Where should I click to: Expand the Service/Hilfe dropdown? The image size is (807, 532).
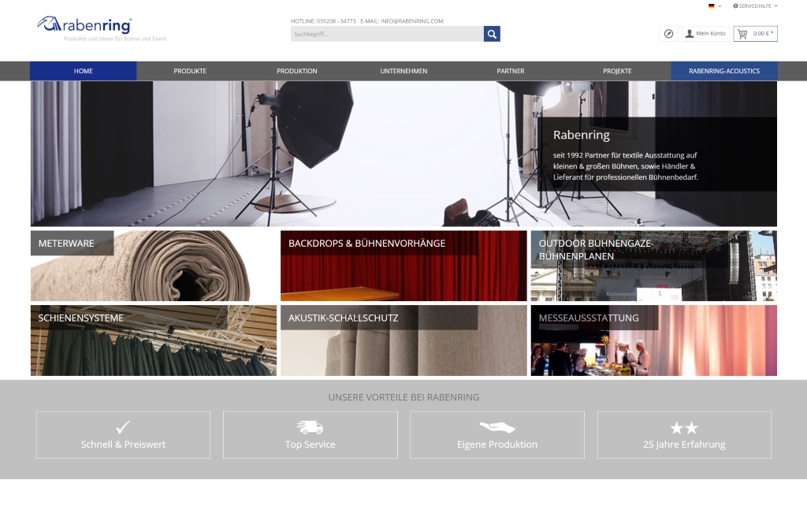click(755, 6)
